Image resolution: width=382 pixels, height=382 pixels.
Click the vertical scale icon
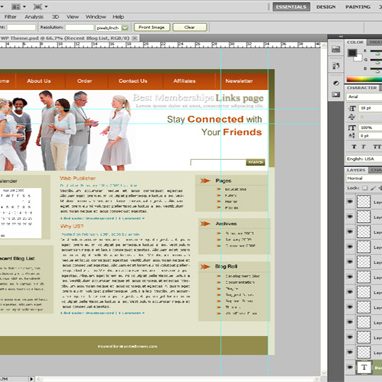click(352, 127)
